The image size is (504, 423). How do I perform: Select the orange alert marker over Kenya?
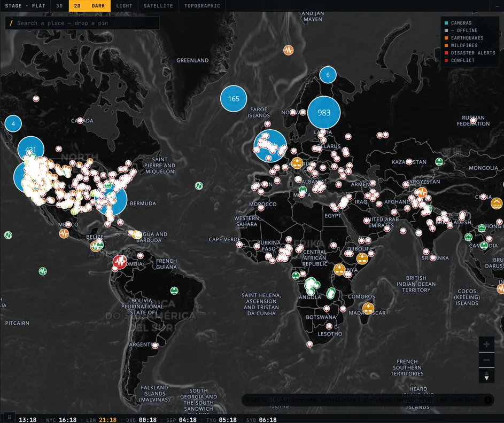pos(339,270)
